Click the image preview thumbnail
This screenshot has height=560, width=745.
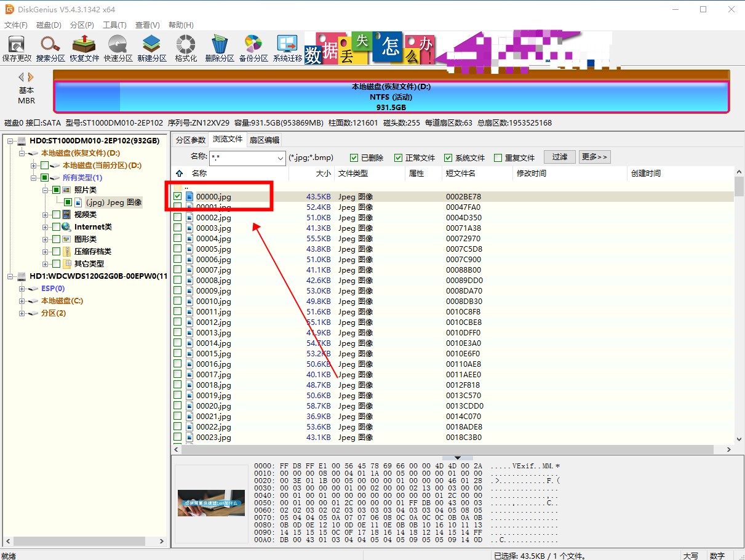point(211,503)
